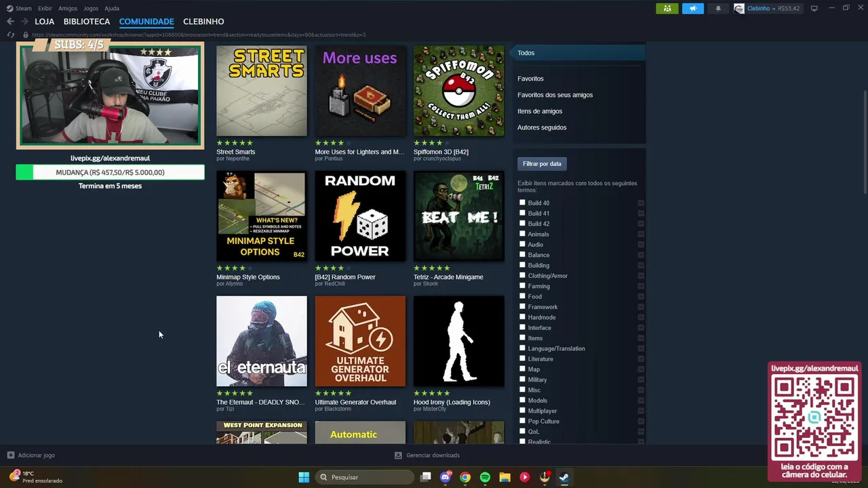Tick the Balance tag checkbox
This screenshot has width=868, height=488.
click(522, 255)
